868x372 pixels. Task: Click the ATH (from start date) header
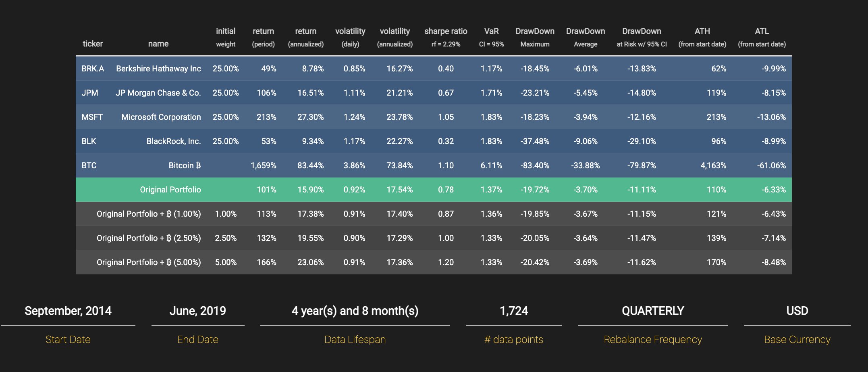click(x=702, y=37)
